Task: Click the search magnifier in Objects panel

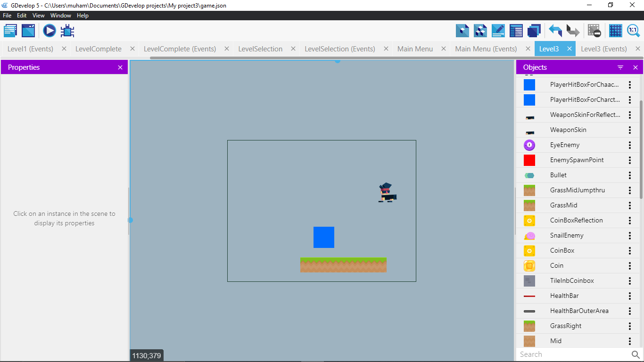Action: [x=636, y=354]
